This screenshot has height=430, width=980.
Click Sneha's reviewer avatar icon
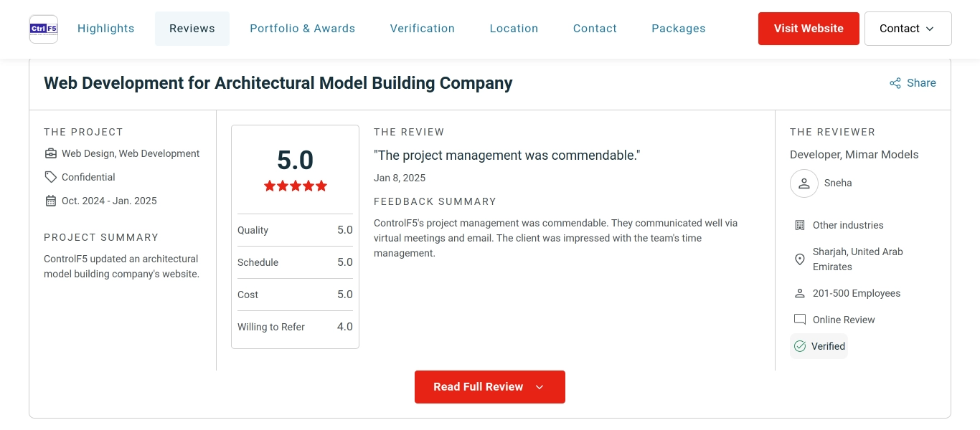(x=804, y=183)
